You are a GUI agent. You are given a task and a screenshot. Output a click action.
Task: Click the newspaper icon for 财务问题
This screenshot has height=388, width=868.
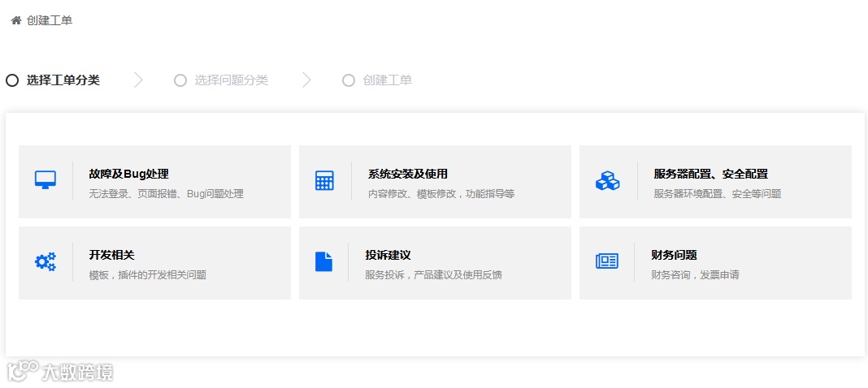pos(607,261)
